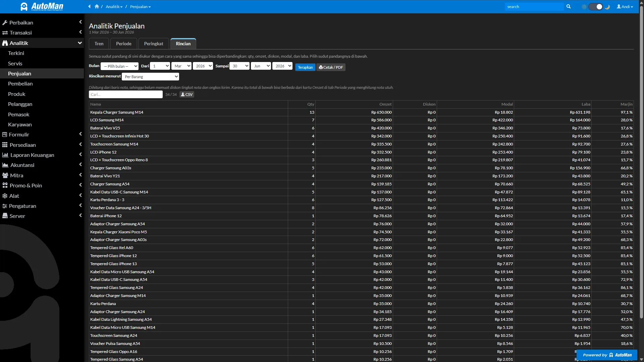Image resolution: width=644 pixels, height=362 pixels.
Task: Open the Analitik breadcrumb dropdown
Action: pos(114,7)
